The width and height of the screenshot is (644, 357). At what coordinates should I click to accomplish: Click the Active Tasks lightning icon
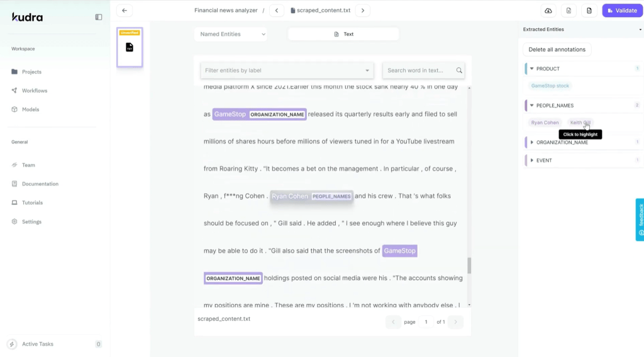pos(12,344)
